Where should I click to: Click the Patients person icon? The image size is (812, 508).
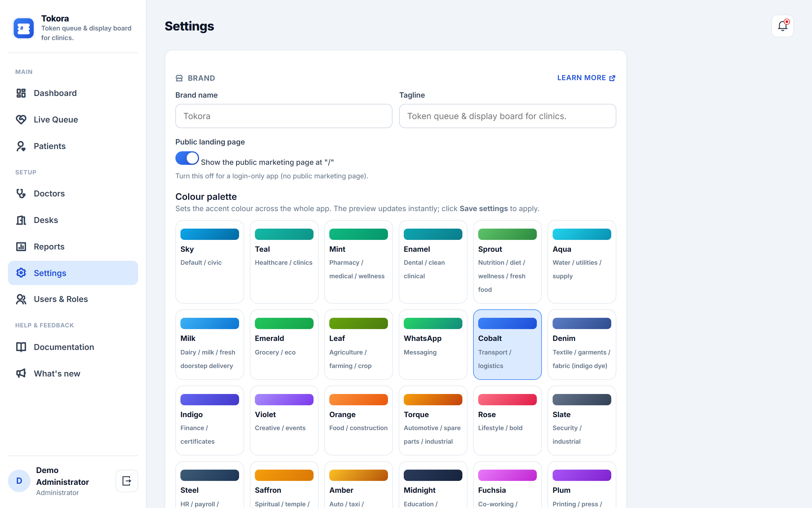coord(21,146)
